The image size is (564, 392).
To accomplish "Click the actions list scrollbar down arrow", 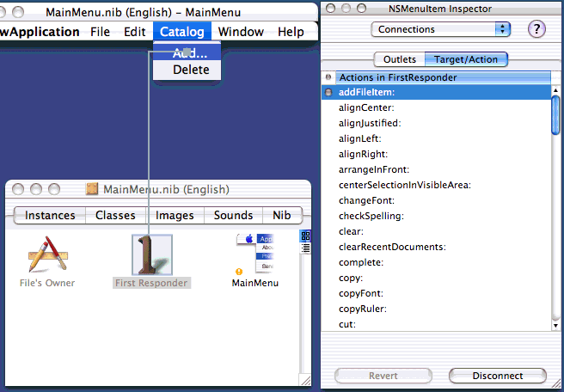I will 556,325.
